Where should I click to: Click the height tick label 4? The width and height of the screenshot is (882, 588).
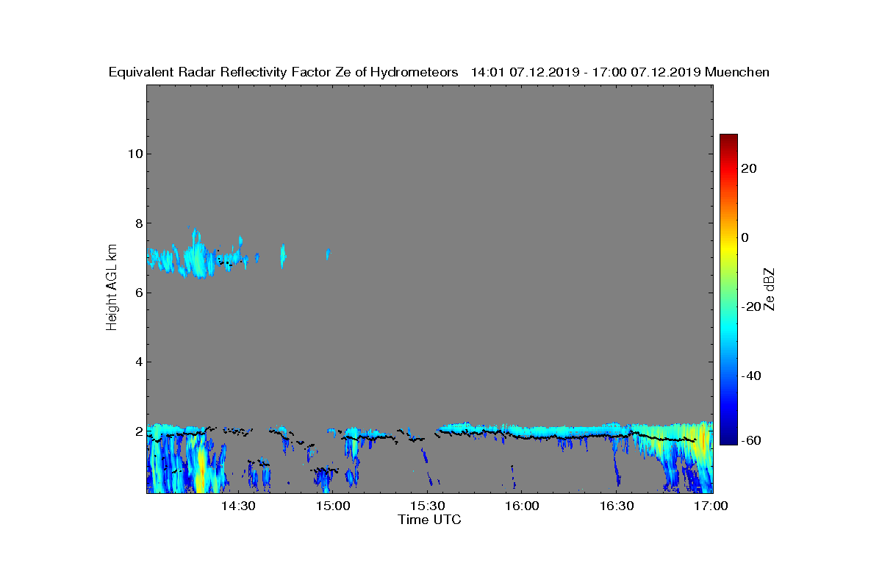137,362
